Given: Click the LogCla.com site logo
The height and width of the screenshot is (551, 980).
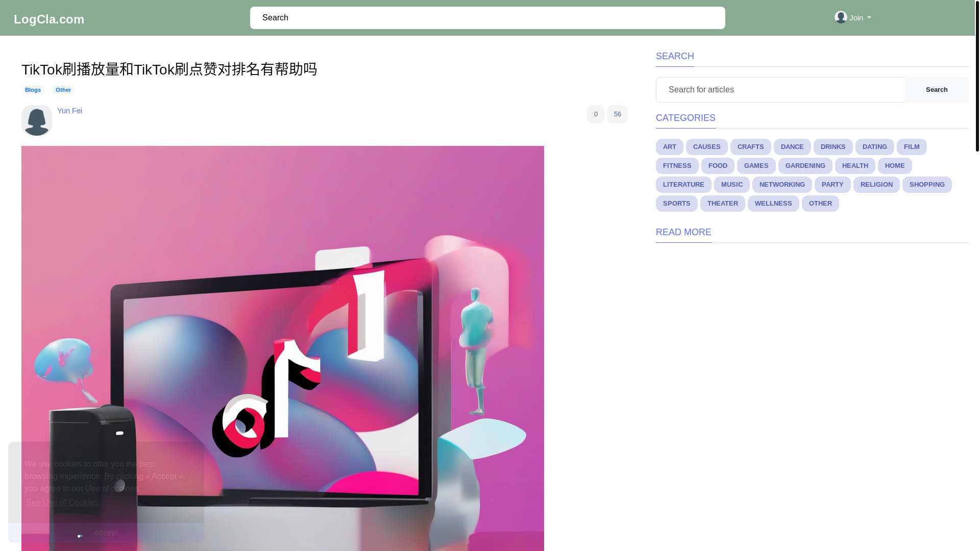Looking at the screenshot, I should click(x=49, y=19).
